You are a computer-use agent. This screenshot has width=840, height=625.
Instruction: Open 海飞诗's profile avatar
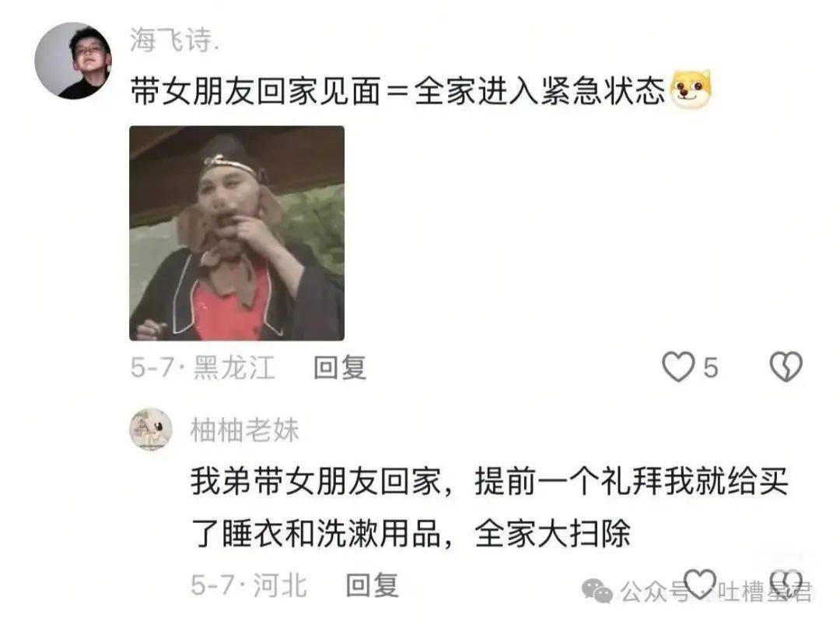73,61
